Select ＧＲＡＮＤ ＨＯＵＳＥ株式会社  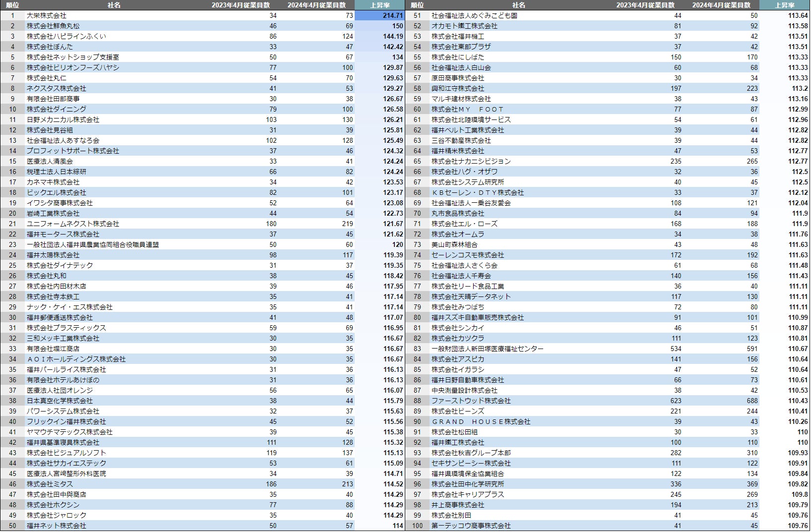[481, 421]
